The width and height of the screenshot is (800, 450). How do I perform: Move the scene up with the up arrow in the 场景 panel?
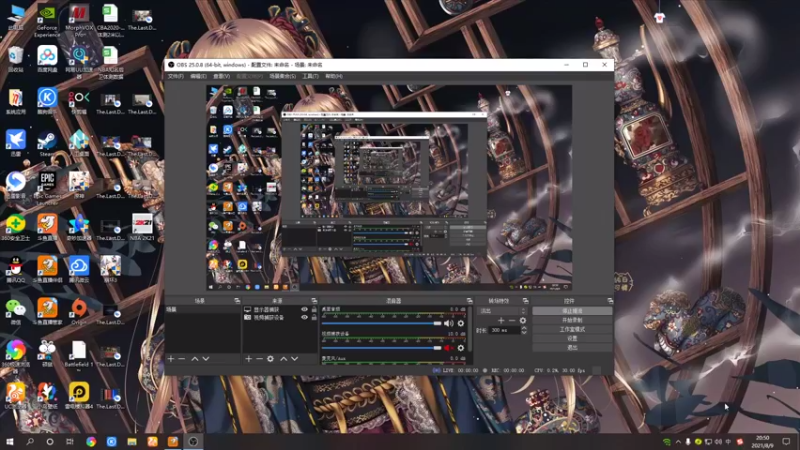(195, 359)
